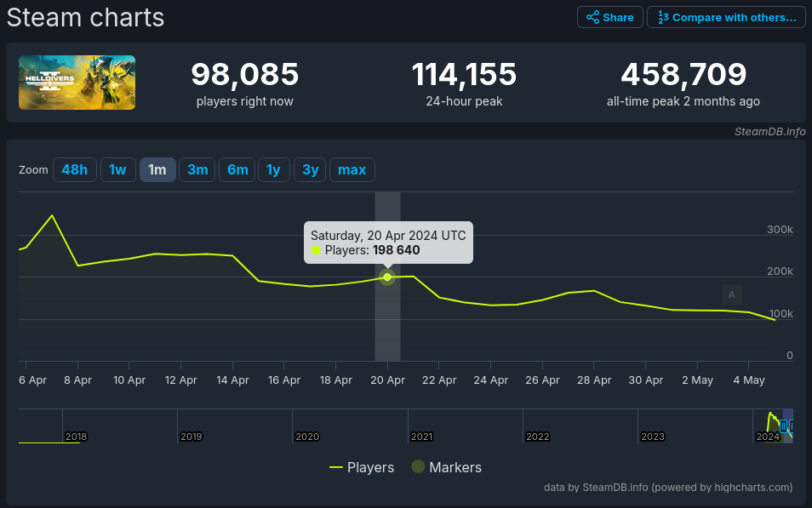Click the 300k y-axis label
Screen dimensions: 812x508
click(780, 230)
